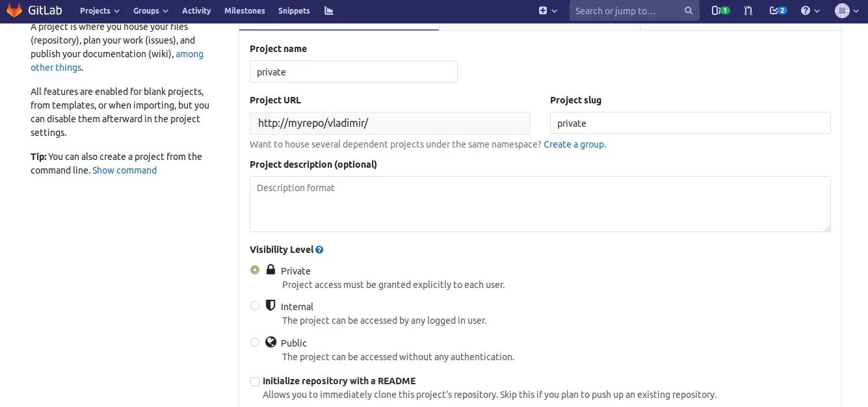Open the merge requests icon
Screen dimensions: 868x407
pos(748,10)
